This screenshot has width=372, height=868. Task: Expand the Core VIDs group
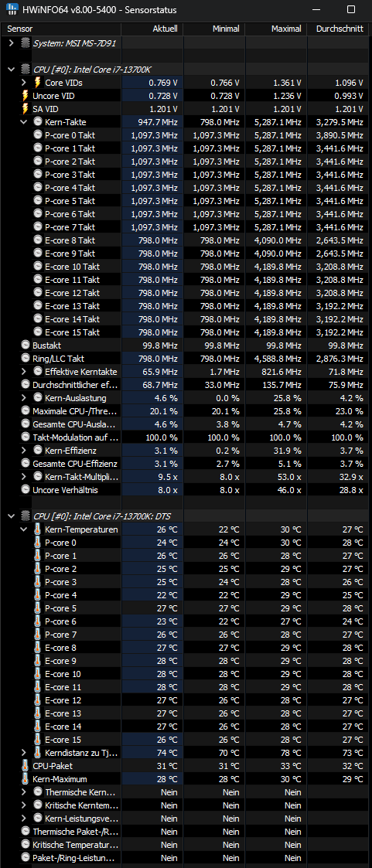(24, 83)
